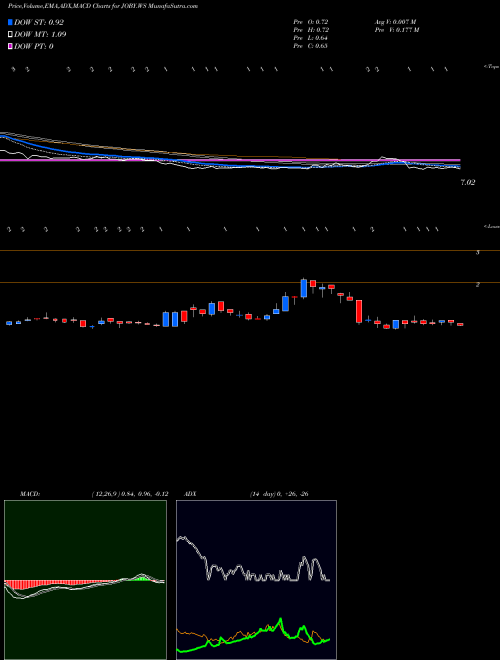Click the MACD panel title
This screenshot has height=660, width=500.
point(29,494)
